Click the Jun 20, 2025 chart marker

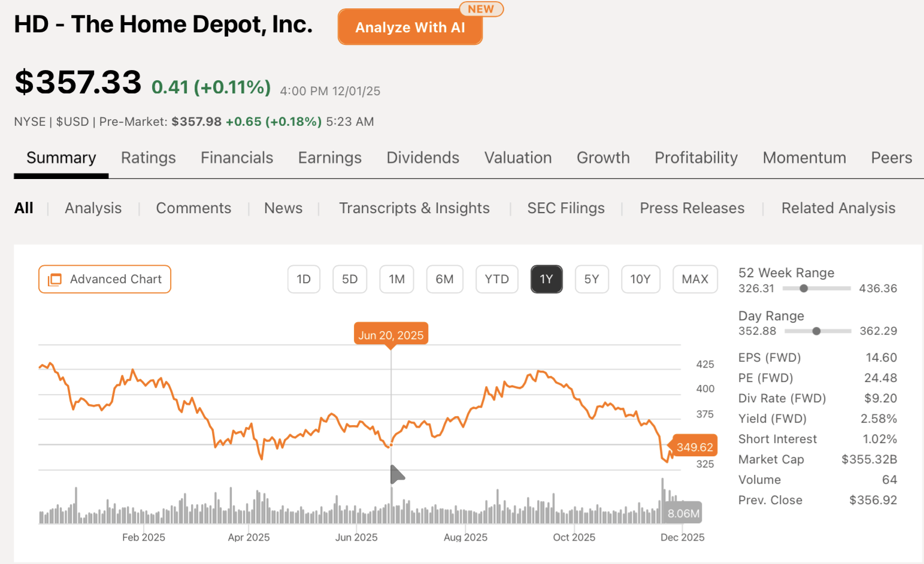tap(390, 334)
